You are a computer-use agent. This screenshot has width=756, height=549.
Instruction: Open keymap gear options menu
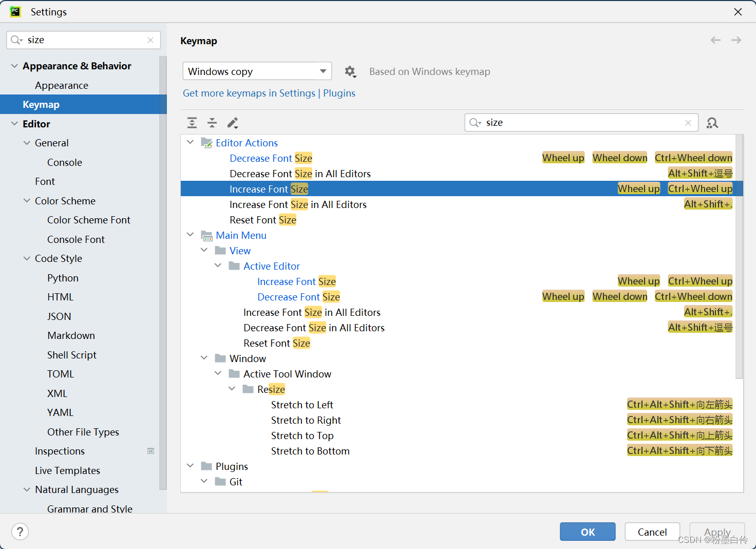click(x=350, y=71)
